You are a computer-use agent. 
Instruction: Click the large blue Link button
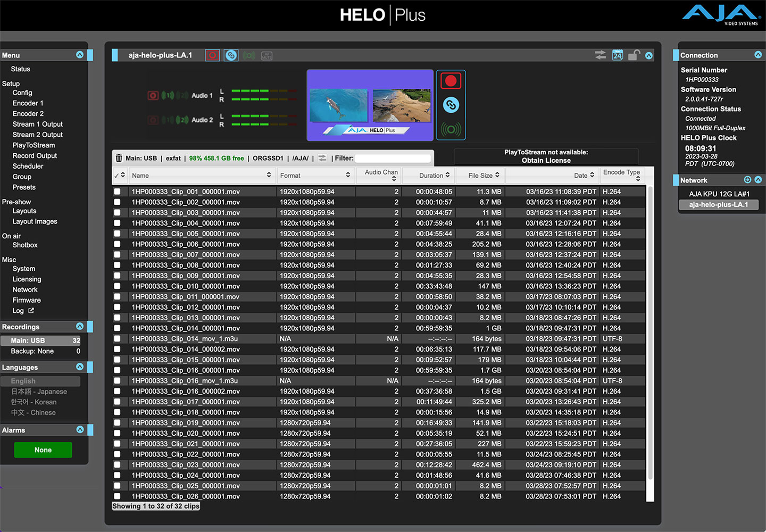coord(451,105)
